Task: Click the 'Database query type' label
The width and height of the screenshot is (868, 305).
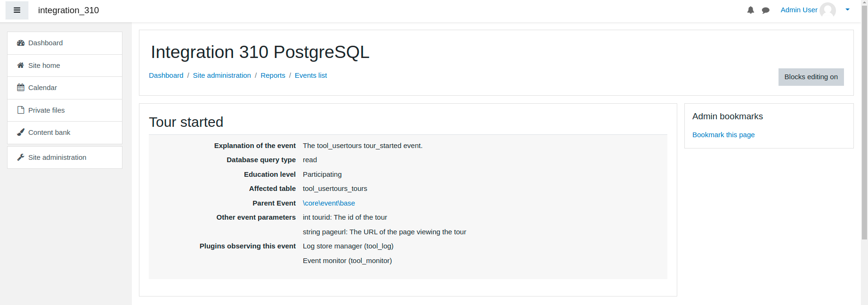Action: [261, 160]
